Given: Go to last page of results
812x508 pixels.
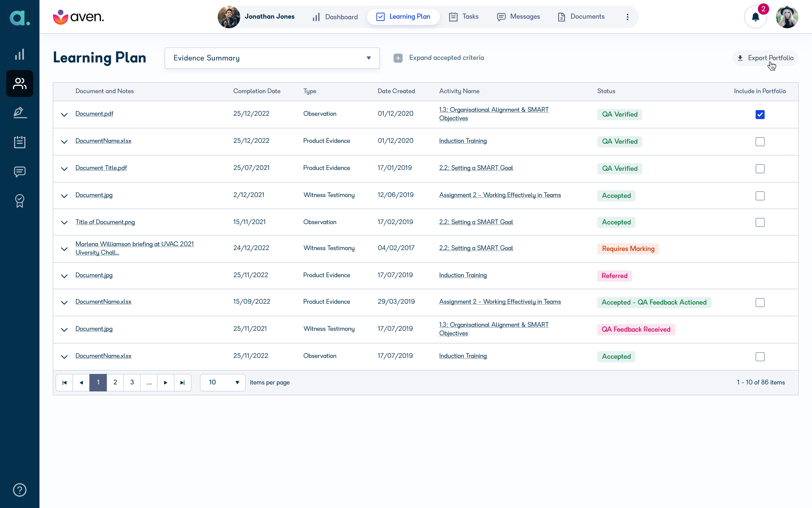Looking at the screenshot, I should 182,382.
